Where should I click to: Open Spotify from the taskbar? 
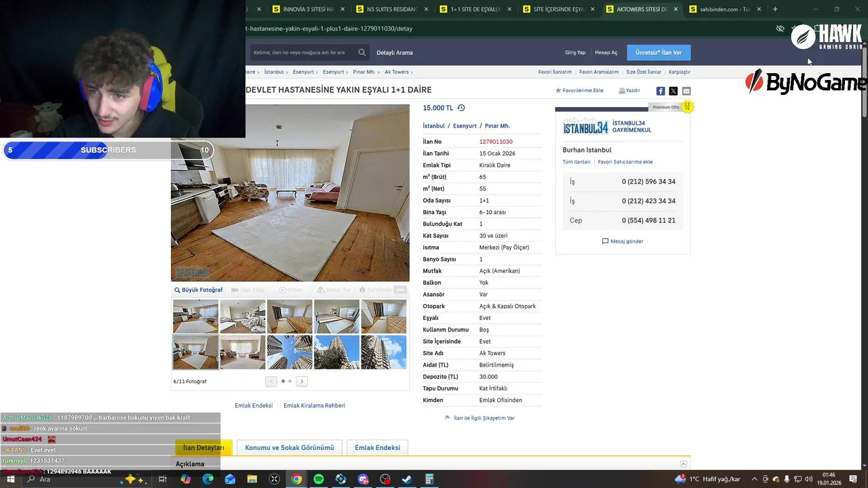[319, 479]
